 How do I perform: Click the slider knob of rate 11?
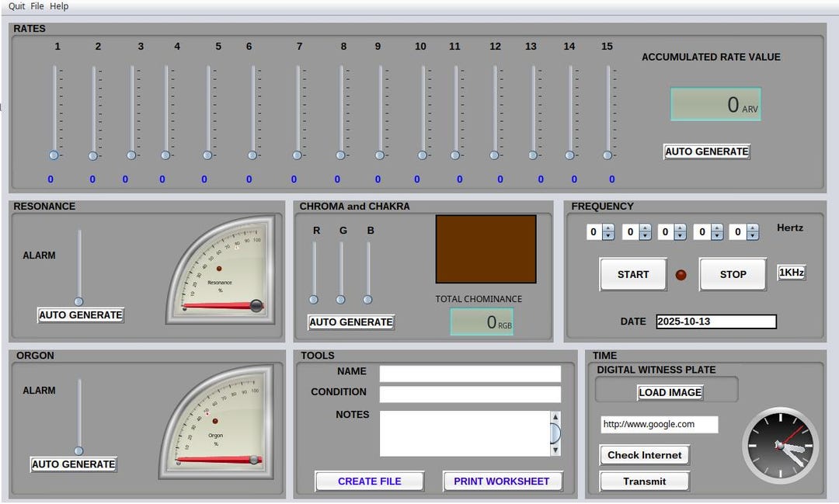click(x=455, y=155)
